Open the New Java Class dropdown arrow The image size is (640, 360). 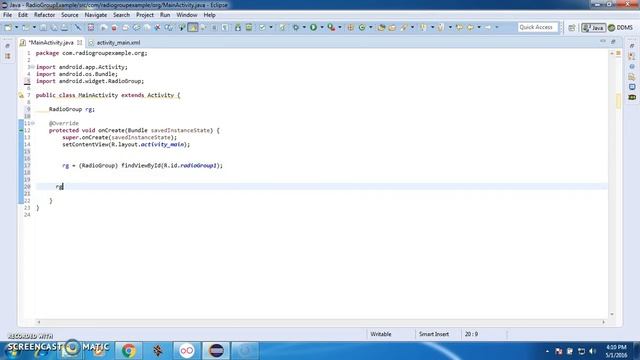(x=370, y=27)
